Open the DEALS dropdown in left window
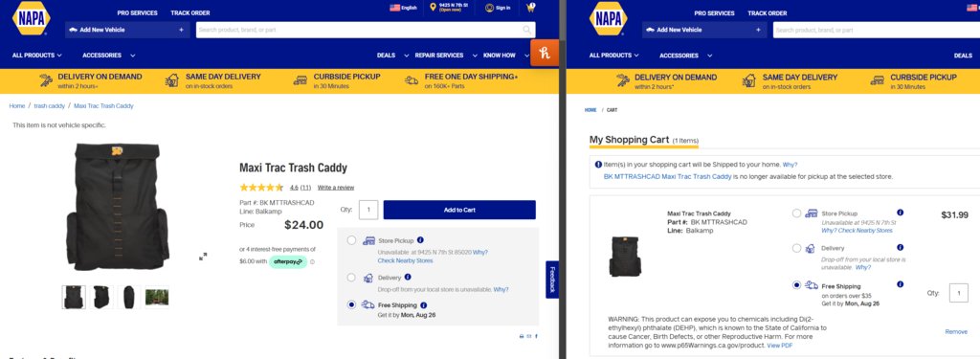The image size is (980, 359). click(x=392, y=55)
